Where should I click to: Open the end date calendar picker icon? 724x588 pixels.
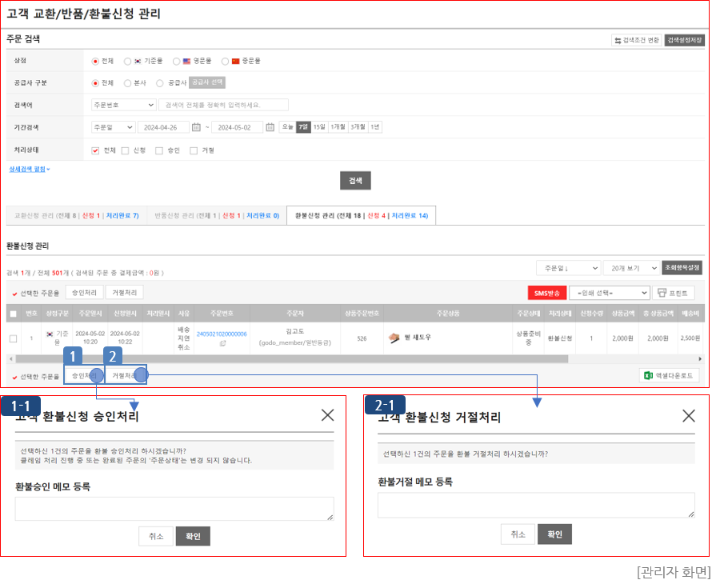[270, 127]
